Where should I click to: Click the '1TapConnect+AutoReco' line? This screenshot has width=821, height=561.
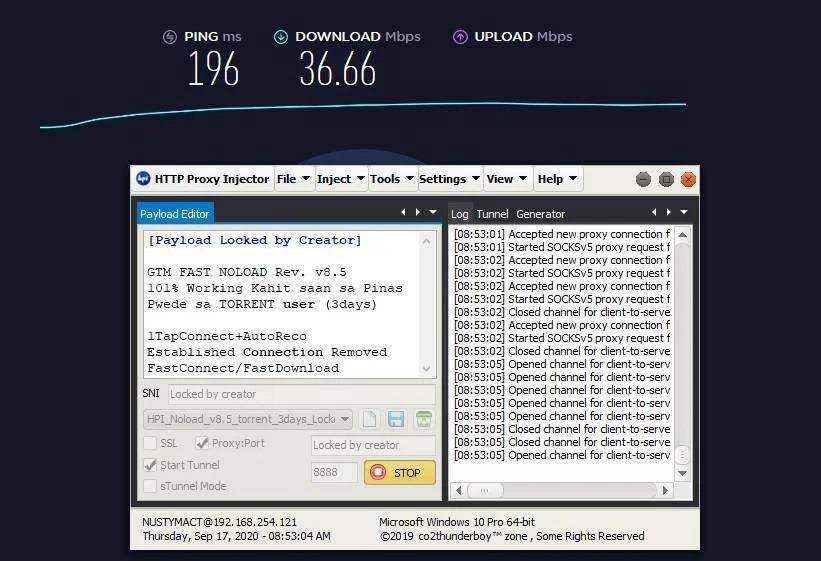[227, 336]
